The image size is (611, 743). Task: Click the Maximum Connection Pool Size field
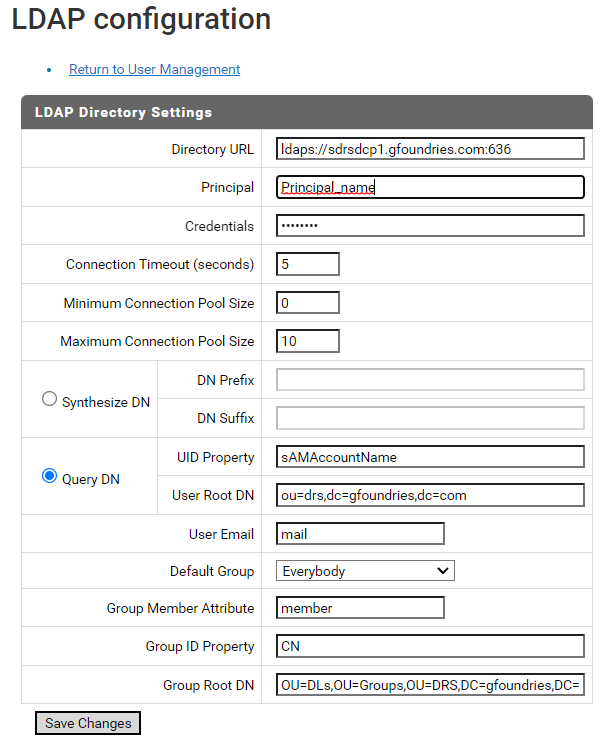point(308,341)
